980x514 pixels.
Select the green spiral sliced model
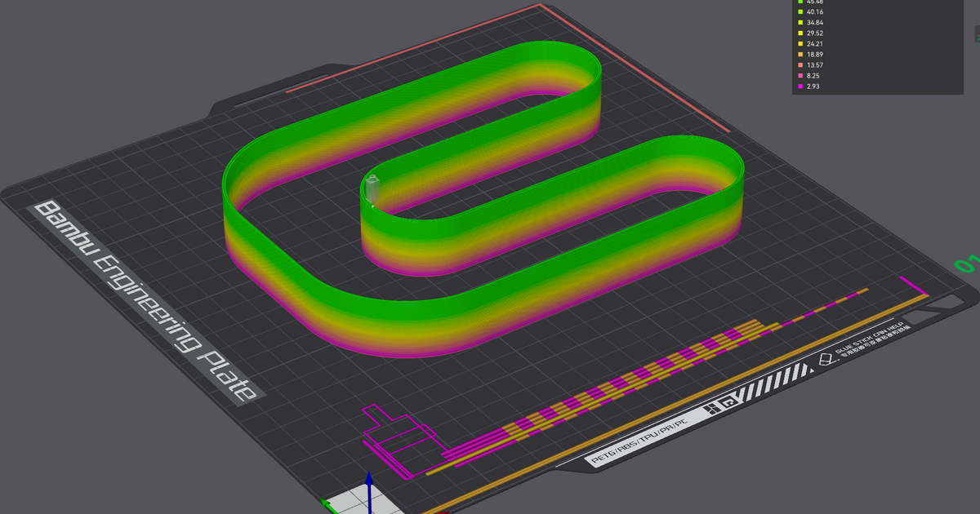click(482, 200)
